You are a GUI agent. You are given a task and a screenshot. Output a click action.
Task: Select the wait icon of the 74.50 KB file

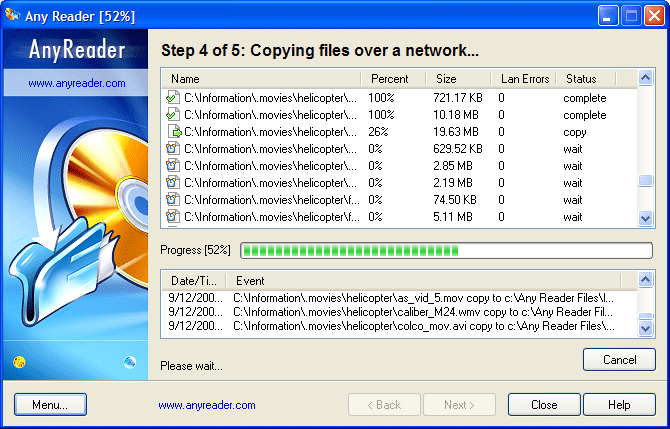172,199
